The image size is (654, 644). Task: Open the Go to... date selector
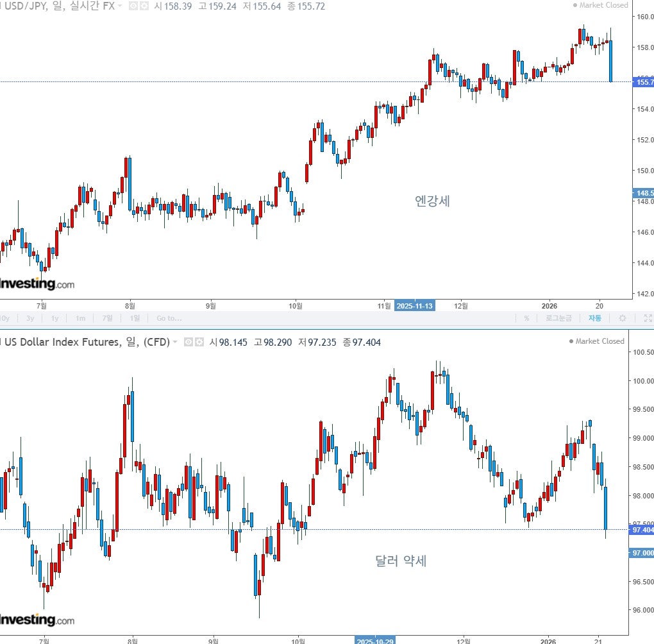169,318
